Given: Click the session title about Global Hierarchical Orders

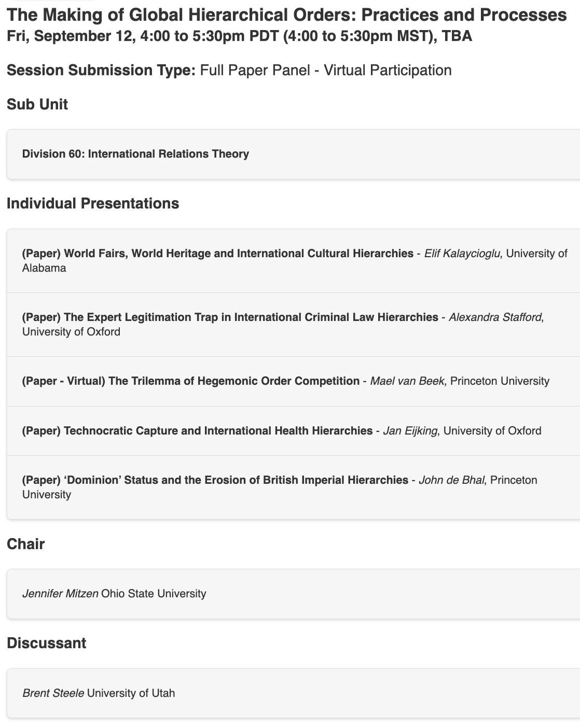Looking at the screenshot, I should (286, 15).
